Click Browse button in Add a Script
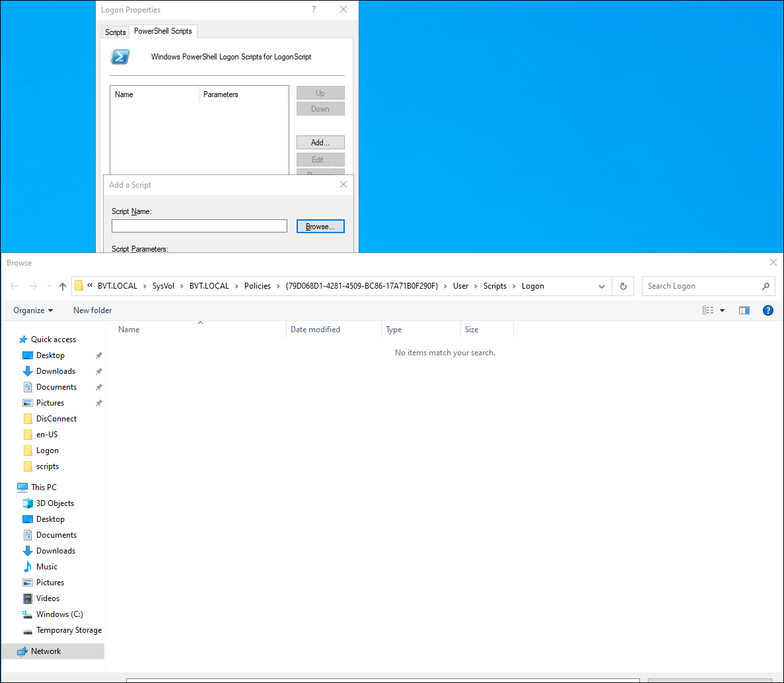 tap(320, 227)
